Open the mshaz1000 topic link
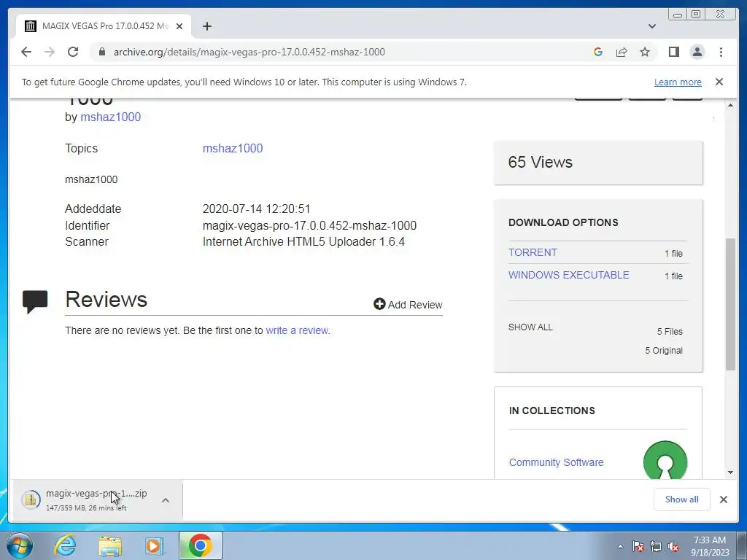The image size is (747, 560). coord(233,148)
